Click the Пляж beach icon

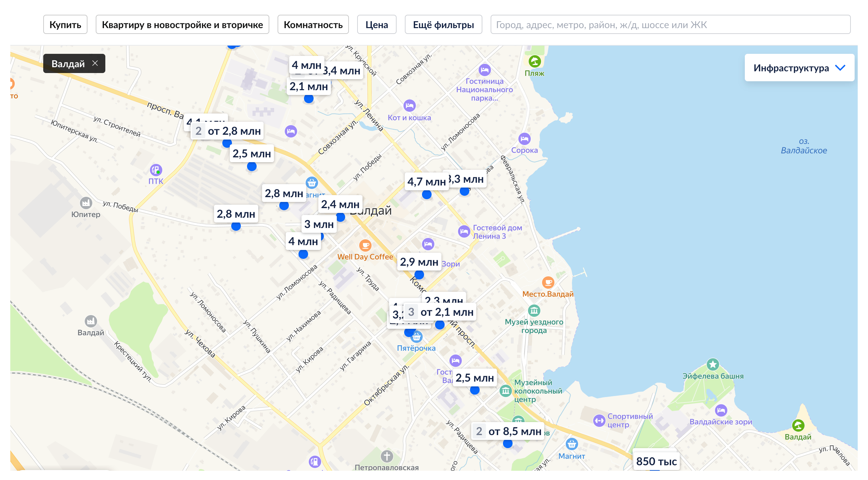(535, 62)
